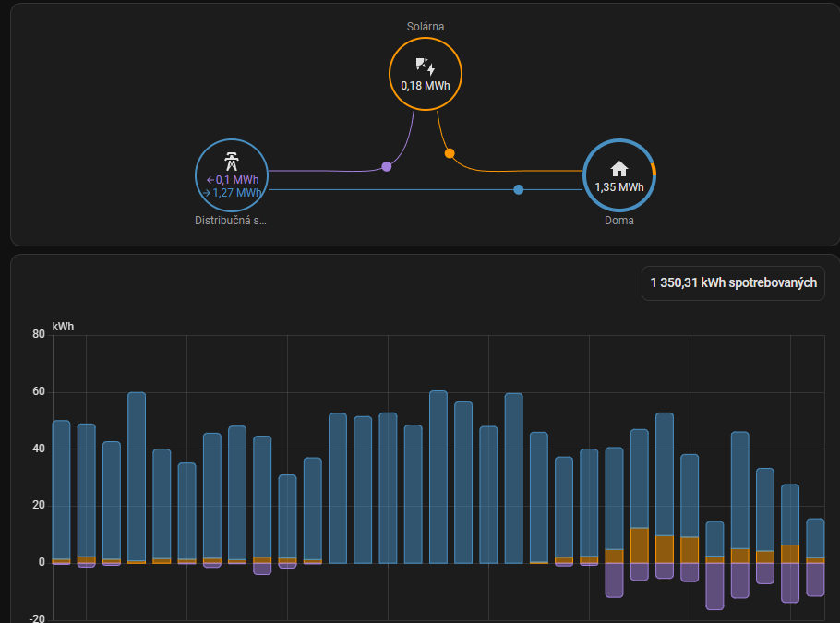Select the Doma label below the home circle

pyautogui.click(x=619, y=222)
